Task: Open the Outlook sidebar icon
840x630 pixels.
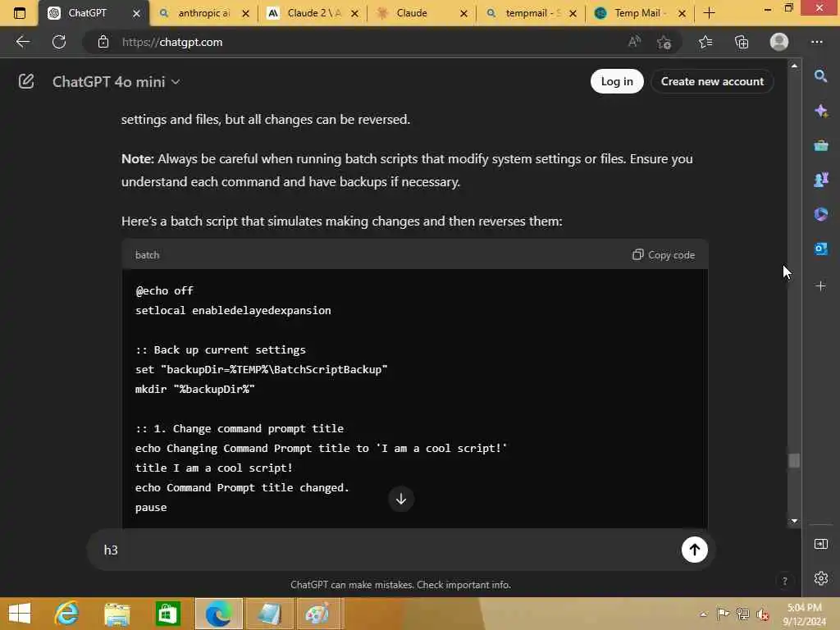Action: pyautogui.click(x=820, y=249)
